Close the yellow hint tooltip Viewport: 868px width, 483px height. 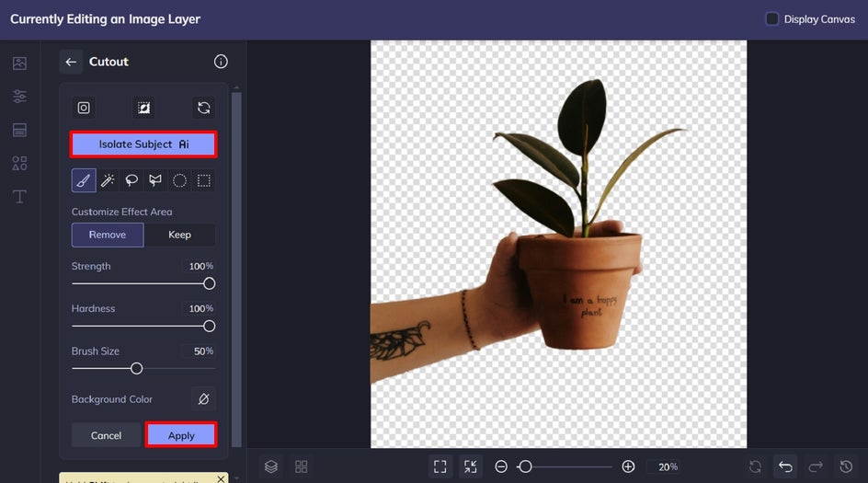[221, 478]
